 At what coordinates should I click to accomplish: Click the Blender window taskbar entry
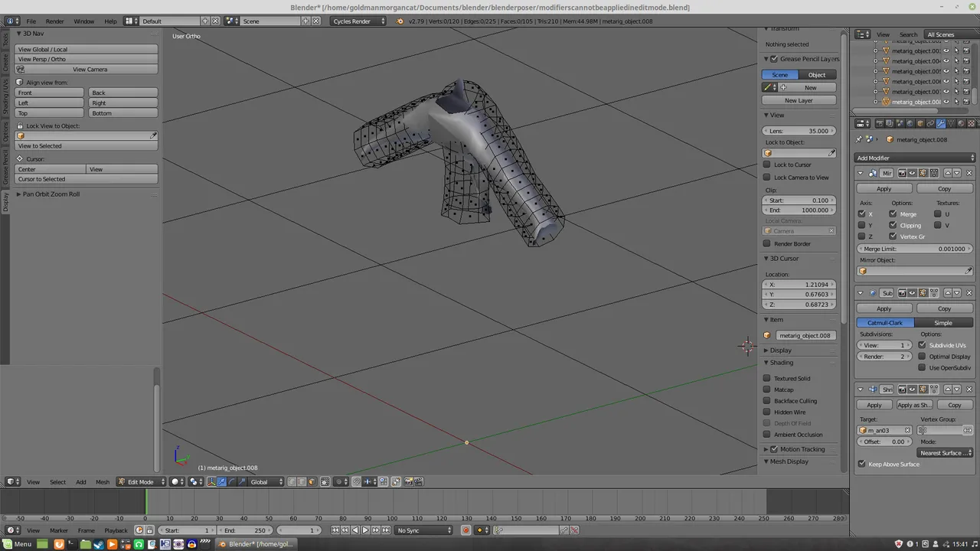[256, 544]
